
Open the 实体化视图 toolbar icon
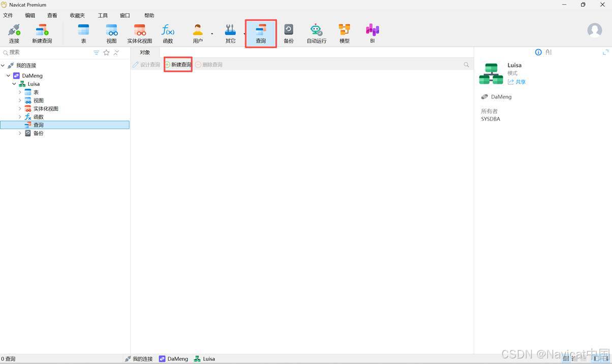tap(139, 34)
